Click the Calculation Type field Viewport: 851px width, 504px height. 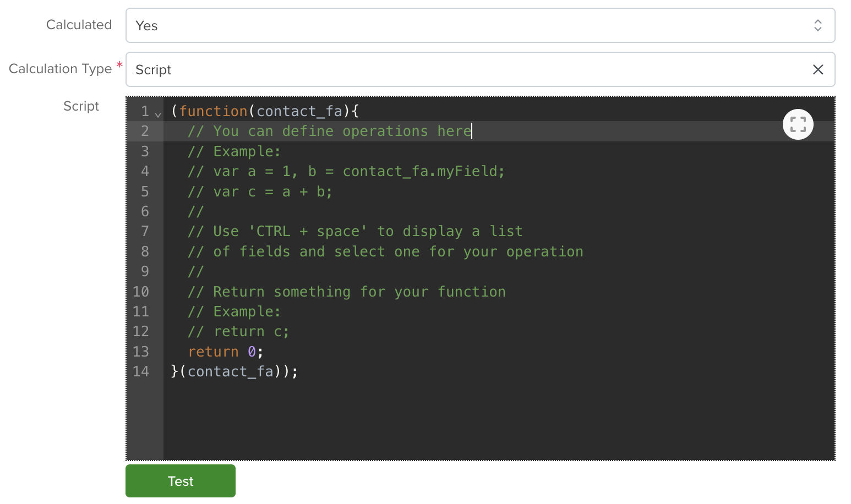[x=480, y=69]
